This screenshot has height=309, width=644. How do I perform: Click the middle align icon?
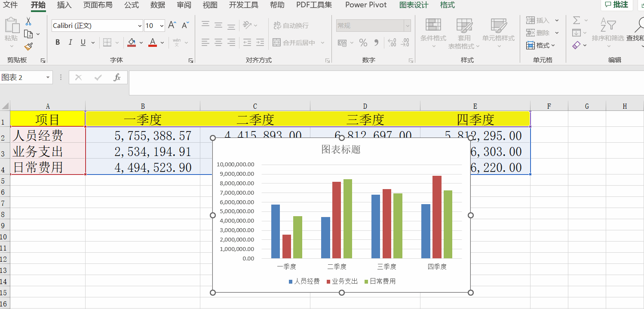218,25
